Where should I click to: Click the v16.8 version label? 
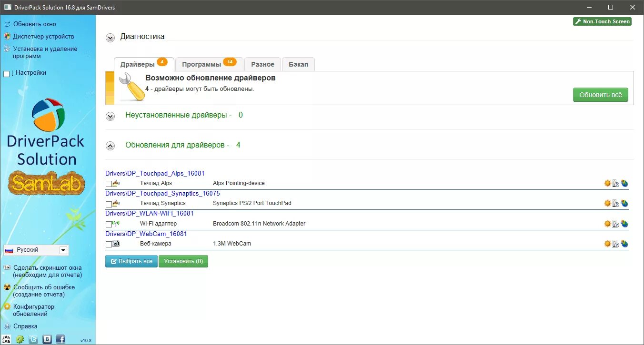click(86, 341)
